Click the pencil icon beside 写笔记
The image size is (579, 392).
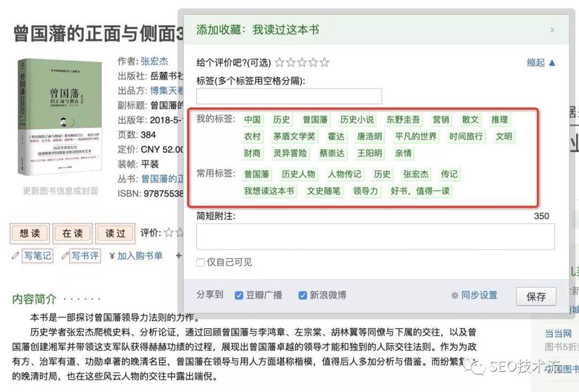click(x=15, y=255)
